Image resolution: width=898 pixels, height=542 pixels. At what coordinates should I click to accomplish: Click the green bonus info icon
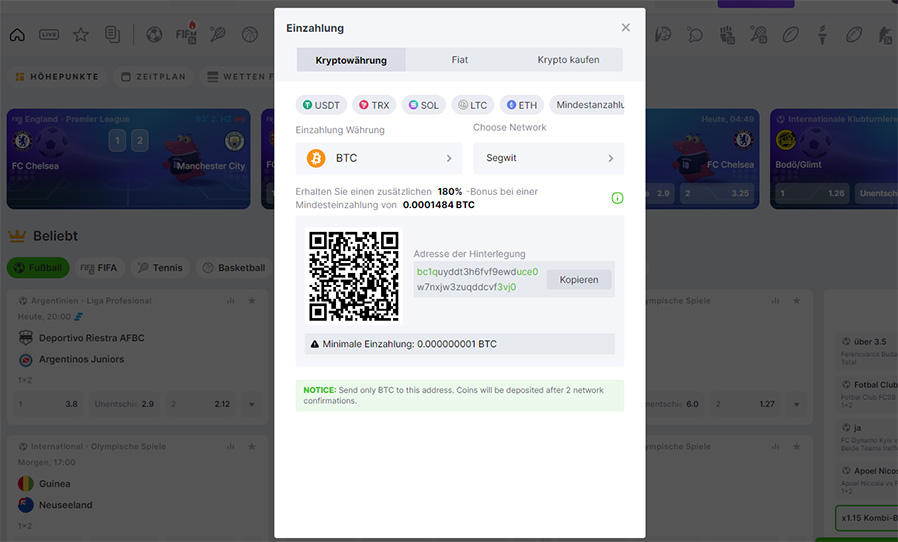coord(617,198)
